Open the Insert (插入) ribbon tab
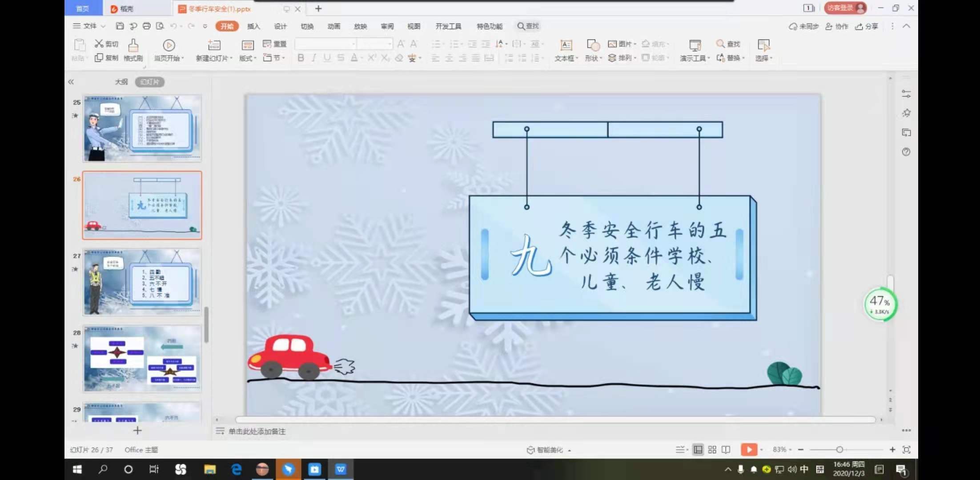980x480 pixels. tap(253, 26)
